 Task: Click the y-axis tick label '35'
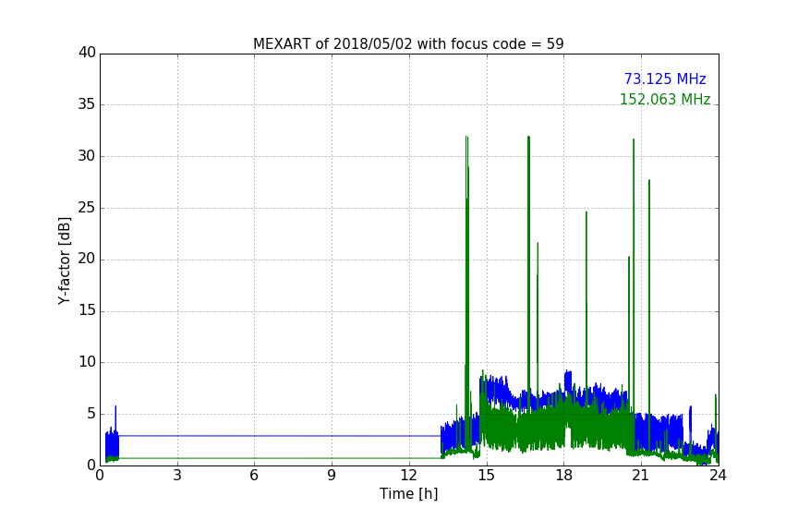point(87,104)
